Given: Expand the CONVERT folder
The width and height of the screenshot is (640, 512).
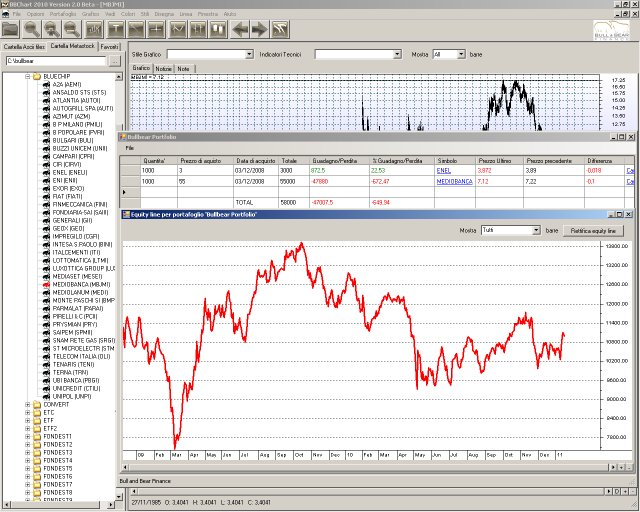Looking at the screenshot, I should click(x=28, y=405).
